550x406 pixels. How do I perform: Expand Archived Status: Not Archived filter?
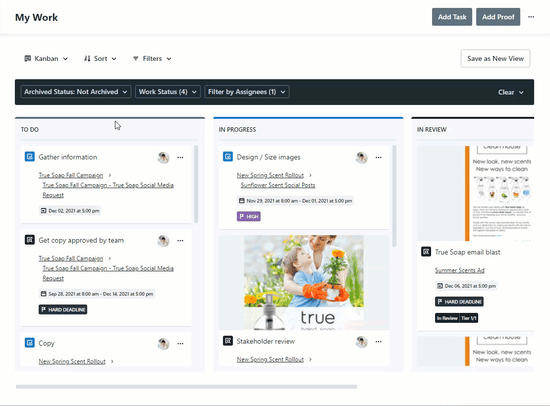pyautogui.click(x=76, y=92)
